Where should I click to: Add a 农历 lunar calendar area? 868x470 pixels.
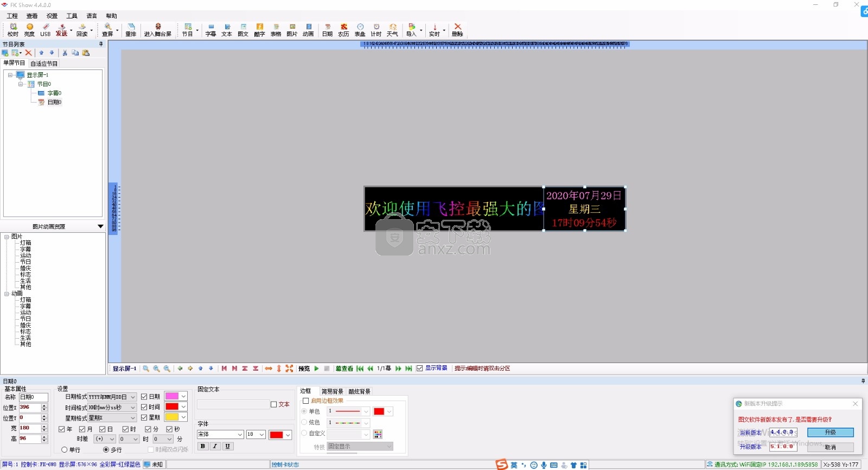(343, 30)
